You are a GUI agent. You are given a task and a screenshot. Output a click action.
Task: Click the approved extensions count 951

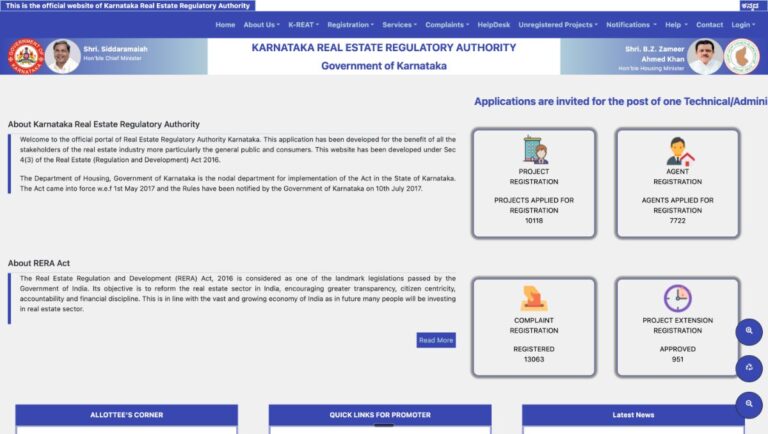[x=677, y=359]
